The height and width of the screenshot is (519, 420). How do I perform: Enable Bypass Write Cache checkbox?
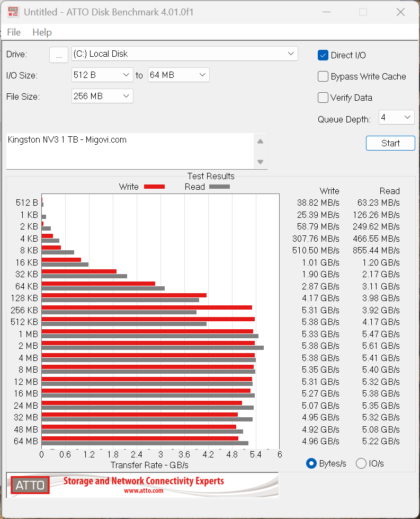click(323, 76)
